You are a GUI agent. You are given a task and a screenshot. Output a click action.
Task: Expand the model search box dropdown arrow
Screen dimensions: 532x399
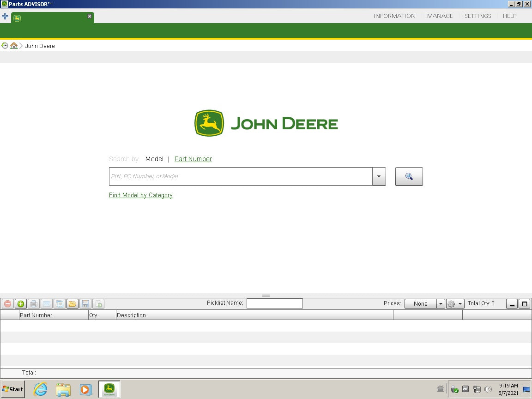tap(379, 176)
